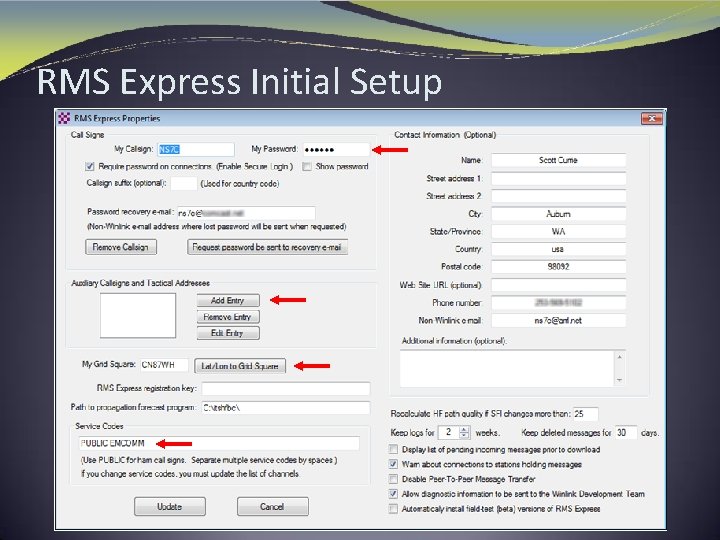
Task: Click the Service Codes field
Action: (219, 443)
